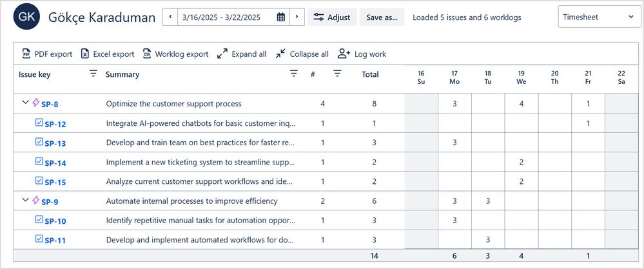Click the Excel export icon
Screen dimensions: 644x269
point(84,54)
